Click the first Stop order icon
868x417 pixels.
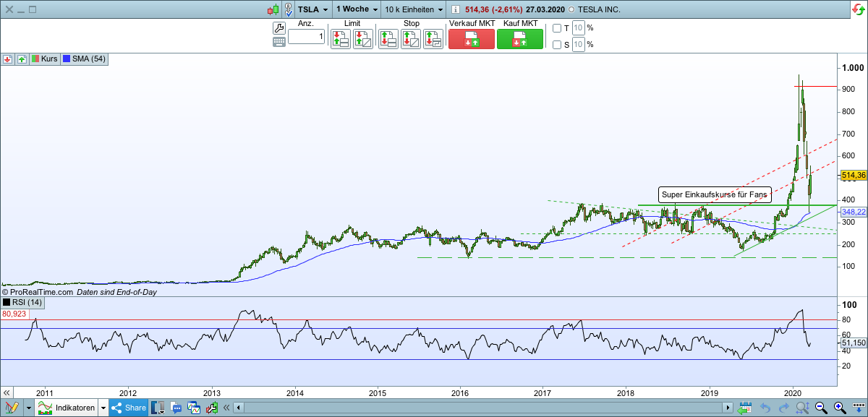tap(388, 39)
